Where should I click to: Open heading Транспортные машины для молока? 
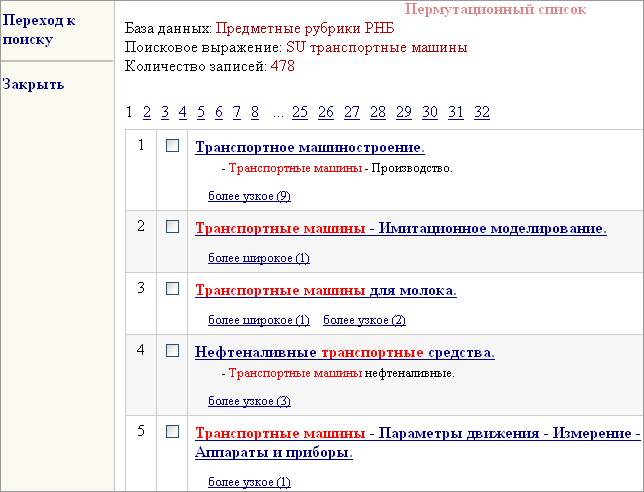326,290
